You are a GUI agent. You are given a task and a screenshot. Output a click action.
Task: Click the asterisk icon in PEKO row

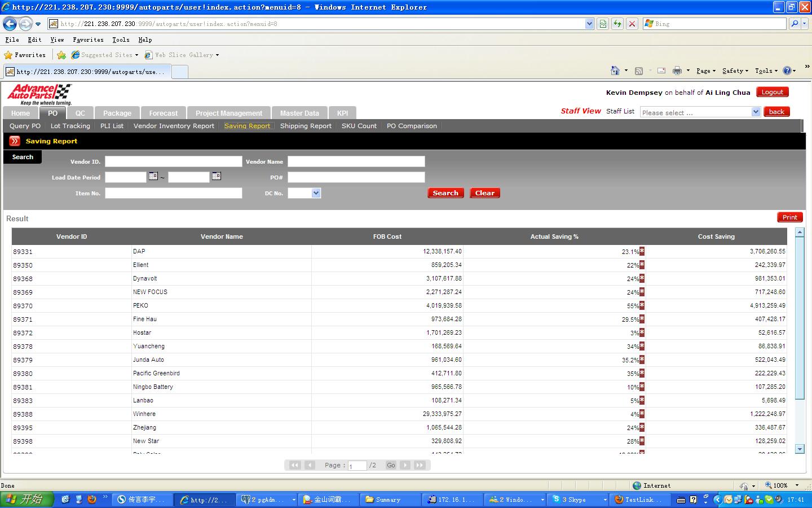pyautogui.click(x=642, y=305)
